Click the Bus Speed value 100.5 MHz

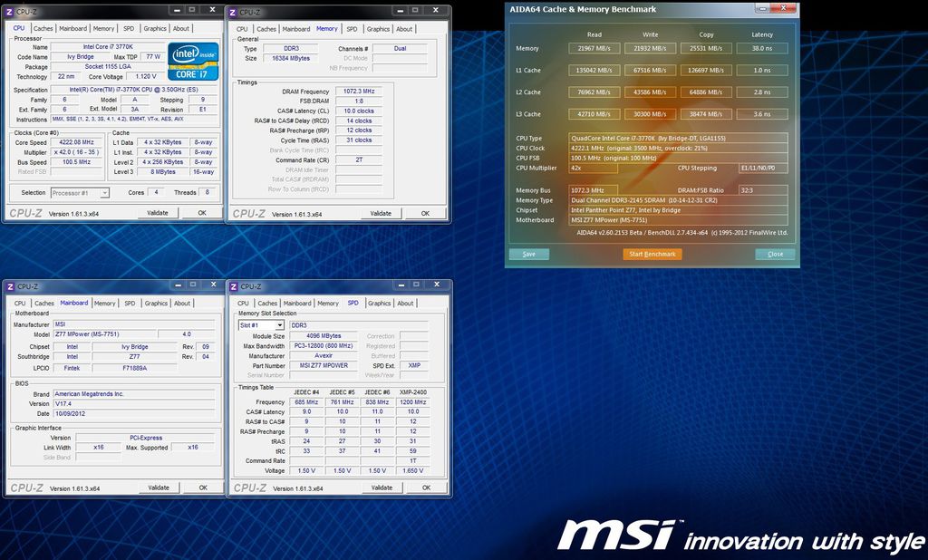tap(77, 161)
